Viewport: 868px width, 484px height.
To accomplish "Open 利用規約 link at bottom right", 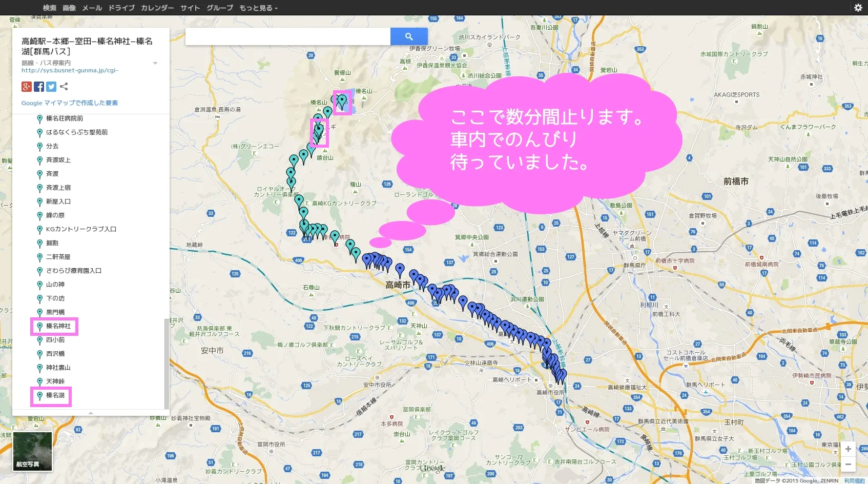I will [x=855, y=480].
